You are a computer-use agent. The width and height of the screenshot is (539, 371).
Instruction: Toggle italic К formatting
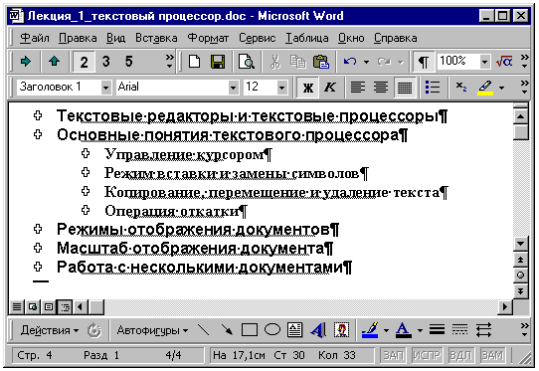click(330, 88)
